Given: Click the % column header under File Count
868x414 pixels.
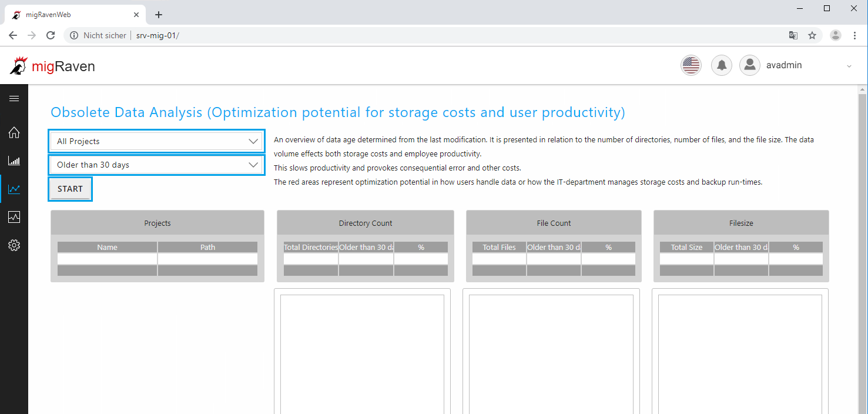Looking at the screenshot, I should pyautogui.click(x=608, y=247).
